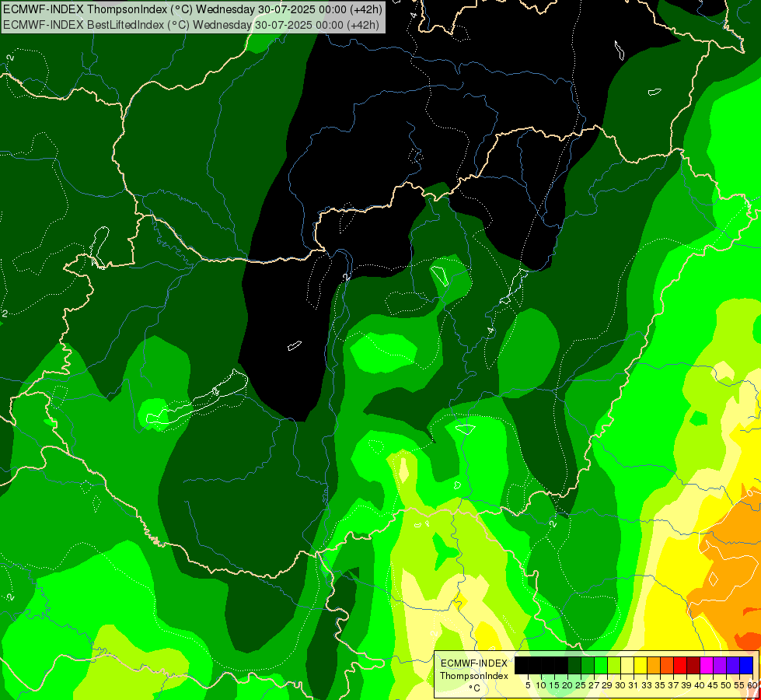Screen dimensions: 761x700
Task: Select the red legend swatch between 37 and 39
Action: pos(680,665)
